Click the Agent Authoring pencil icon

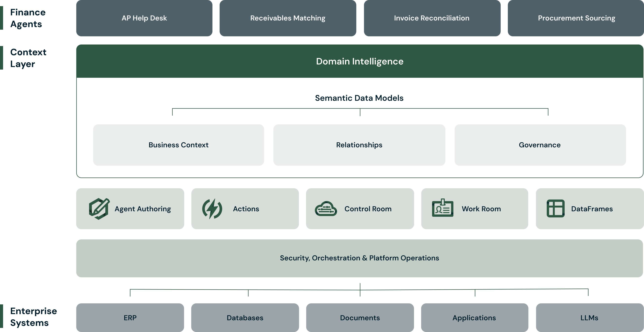coord(99,209)
